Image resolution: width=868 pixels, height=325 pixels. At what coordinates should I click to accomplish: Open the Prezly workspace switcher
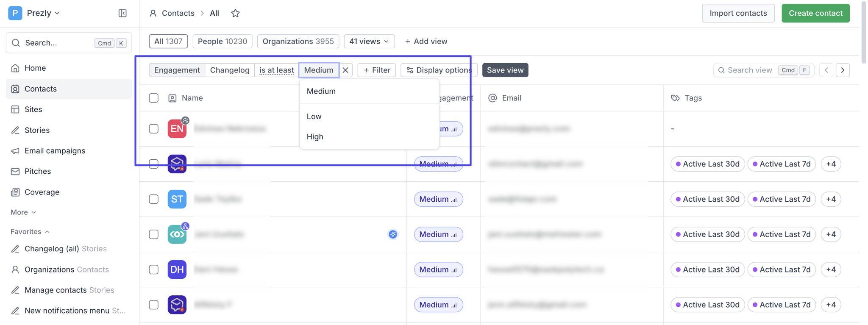click(x=34, y=13)
